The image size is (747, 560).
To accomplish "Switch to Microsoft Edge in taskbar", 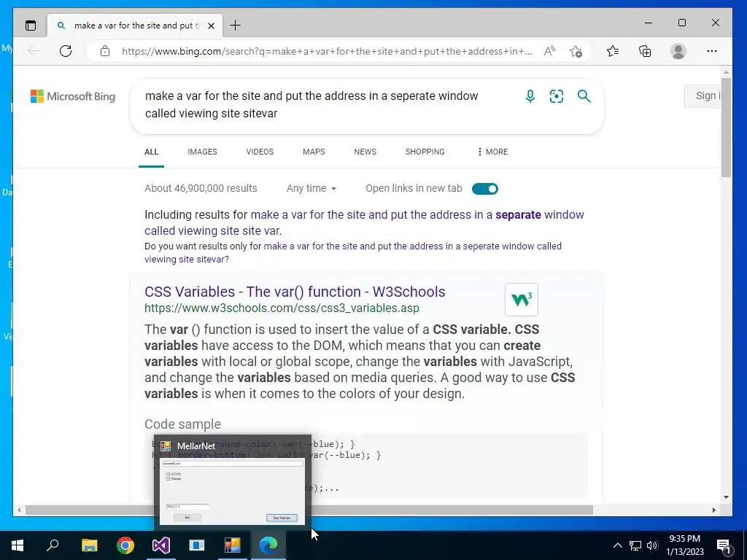I will tap(268, 545).
